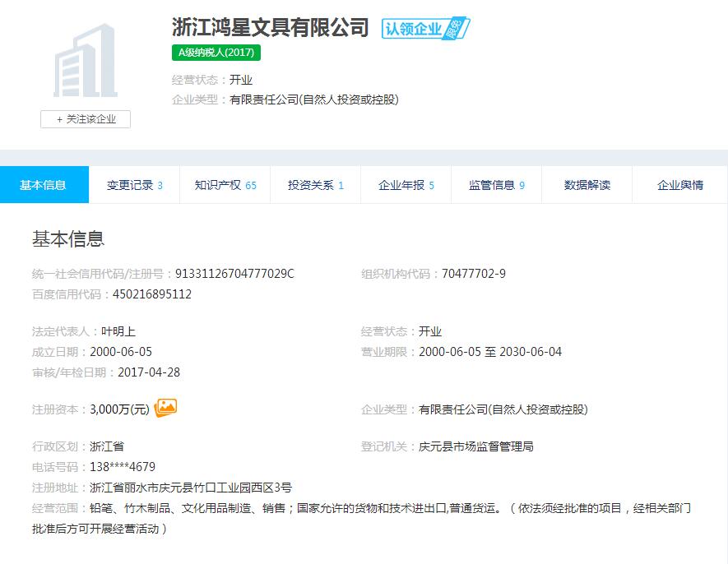The height and width of the screenshot is (564, 728).
Task: Click the company title 浙江鸿星文具有限公司
Action: [x=271, y=27]
